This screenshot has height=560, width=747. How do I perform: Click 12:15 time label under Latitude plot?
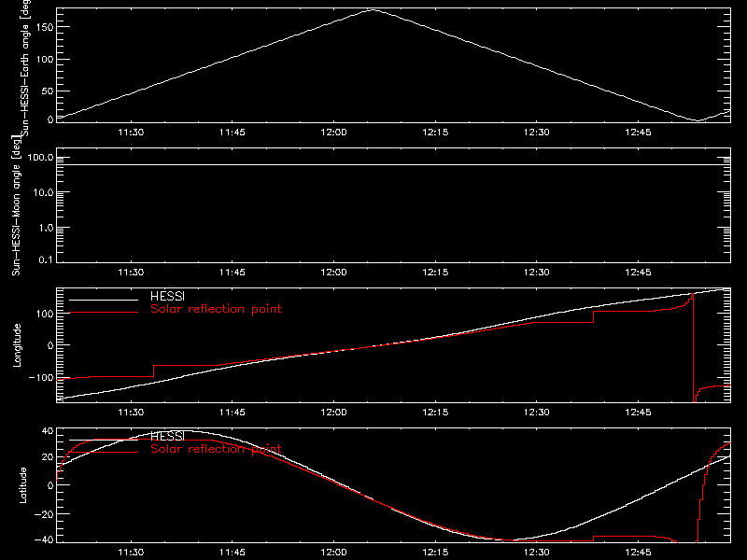tap(435, 553)
